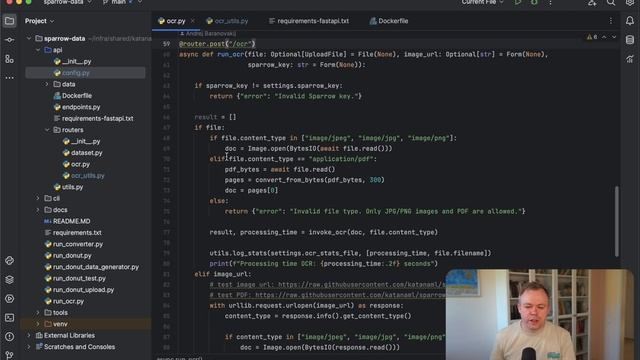Screen dimensions: 640x360
Task: Open the SciView panel icon
Action: pyautogui.click(x=630, y=59)
